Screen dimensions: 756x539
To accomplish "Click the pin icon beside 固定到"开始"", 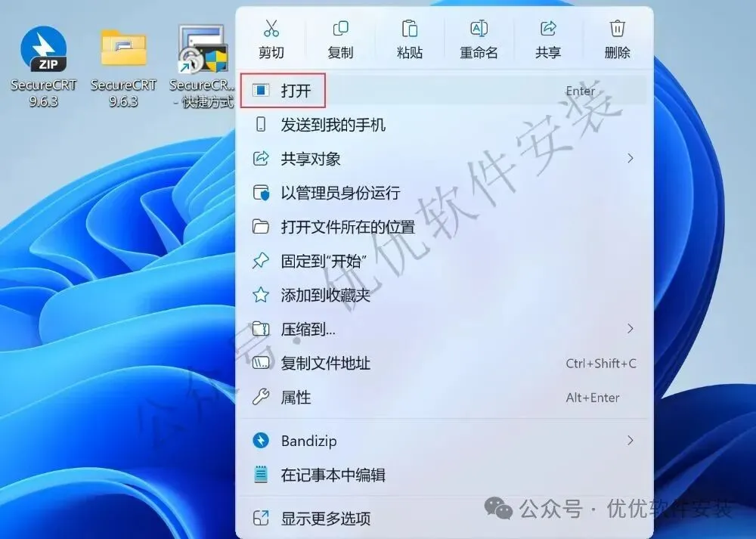I will tap(261, 261).
